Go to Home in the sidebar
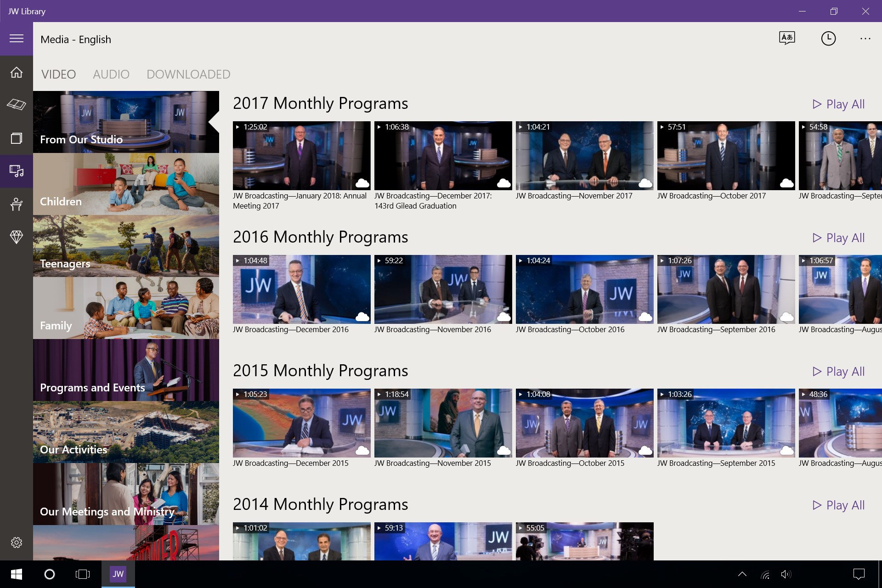The height and width of the screenshot is (588, 882). tap(17, 73)
